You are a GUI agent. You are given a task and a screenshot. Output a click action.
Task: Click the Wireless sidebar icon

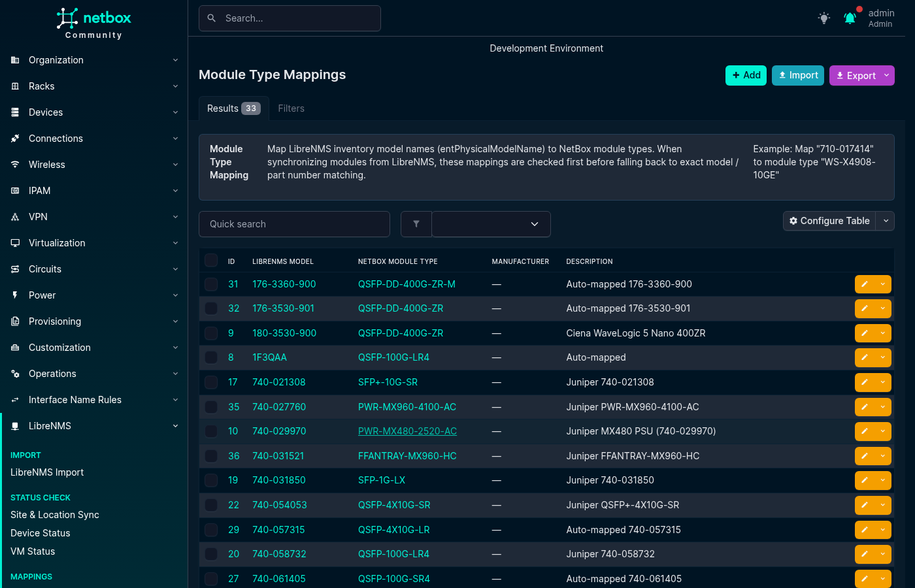tap(15, 165)
